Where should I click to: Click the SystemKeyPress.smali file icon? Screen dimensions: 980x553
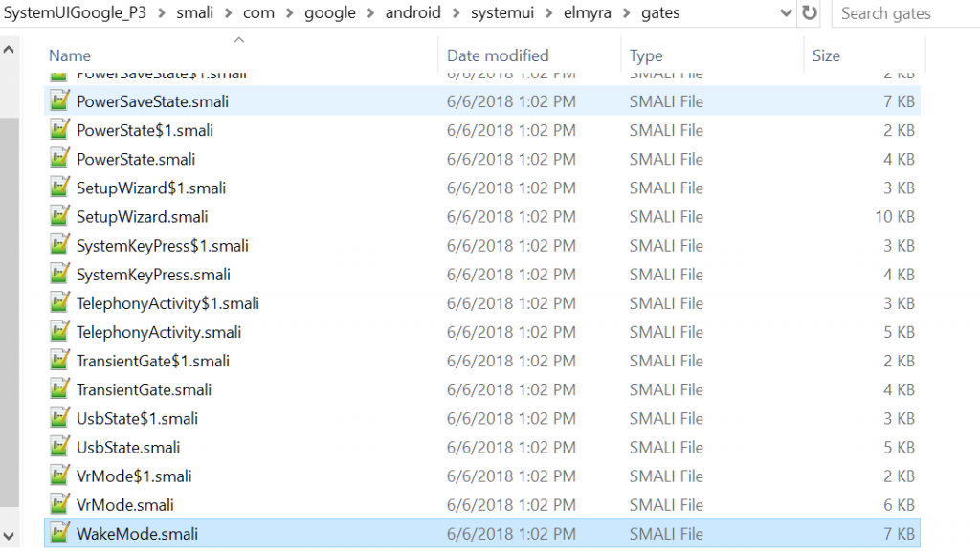[x=59, y=275]
